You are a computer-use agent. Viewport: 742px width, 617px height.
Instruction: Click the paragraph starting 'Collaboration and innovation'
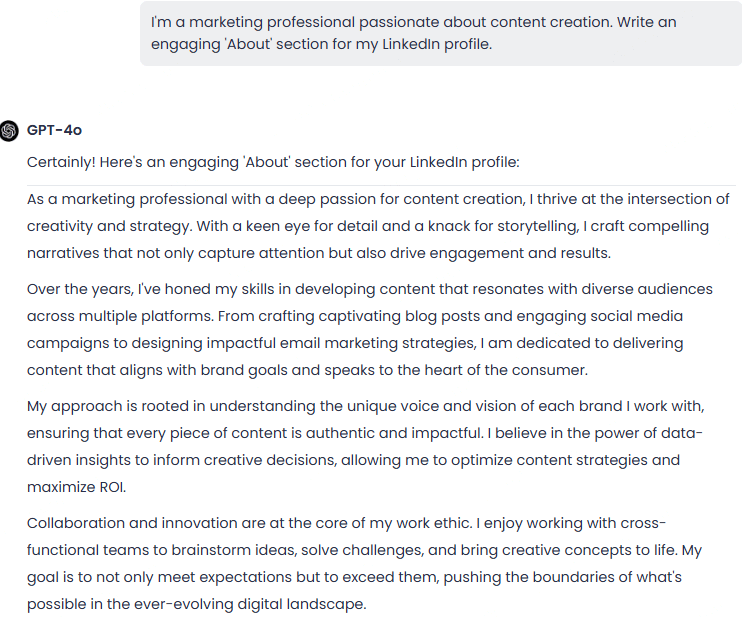364,564
